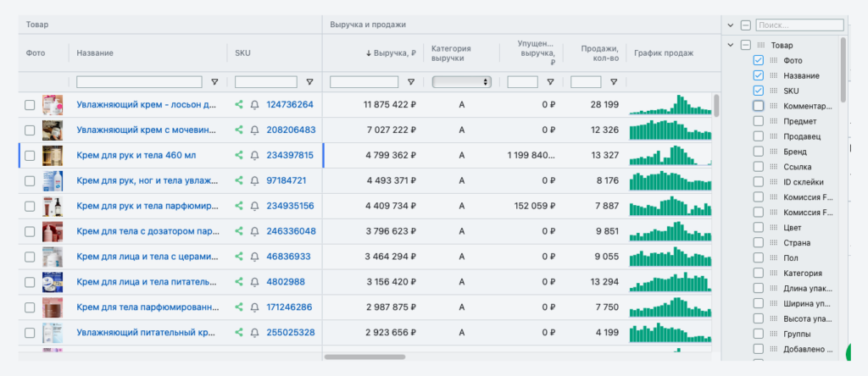Open product link Увлажняющий крем с мочевиной

pos(147,130)
